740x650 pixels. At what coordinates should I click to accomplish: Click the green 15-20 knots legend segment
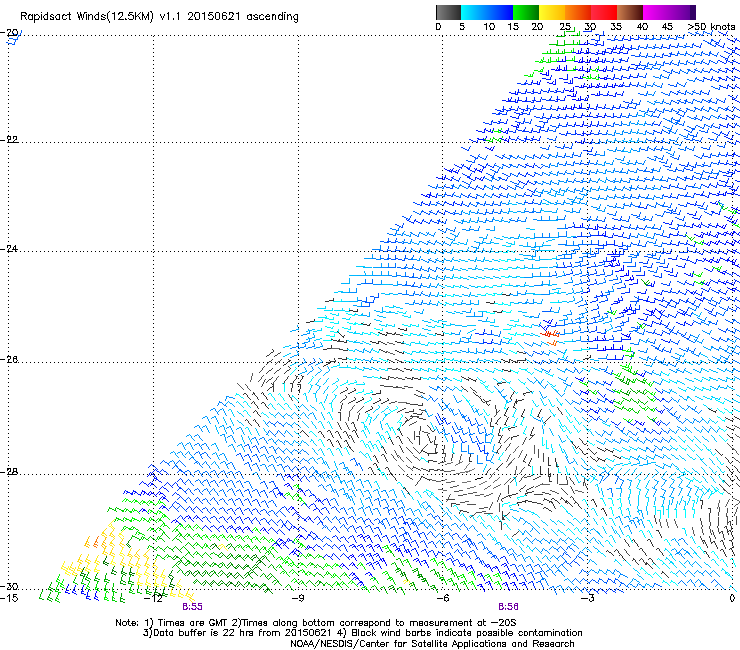coord(526,12)
